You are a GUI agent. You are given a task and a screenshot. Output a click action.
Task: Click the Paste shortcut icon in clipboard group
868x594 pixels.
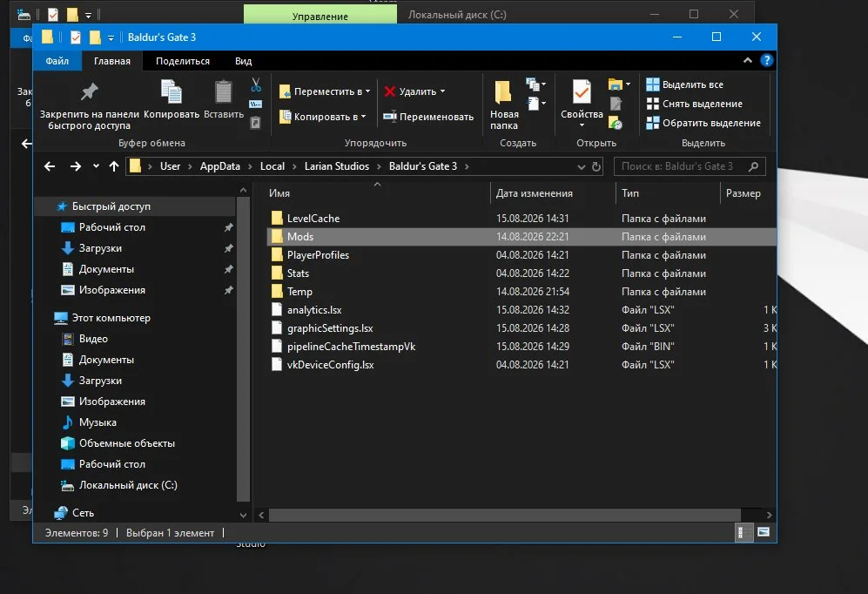pyautogui.click(x=255, y=122)
